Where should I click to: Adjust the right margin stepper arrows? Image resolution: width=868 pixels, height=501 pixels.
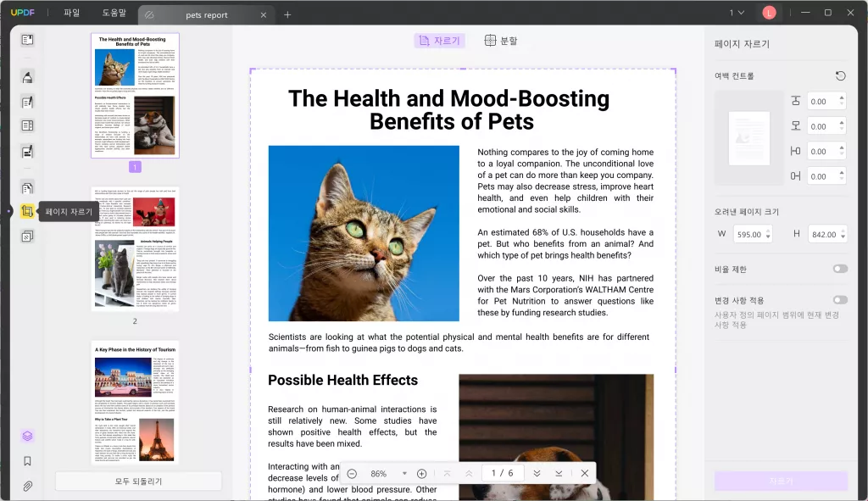pos(842,176)
